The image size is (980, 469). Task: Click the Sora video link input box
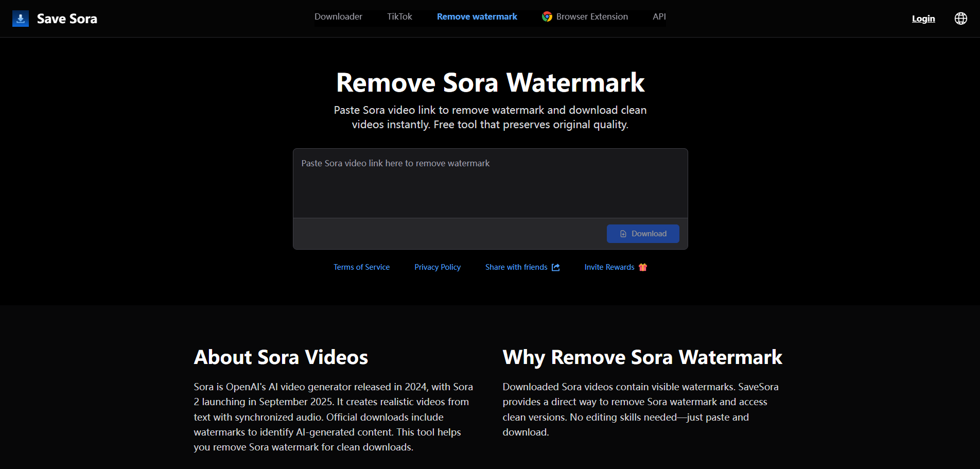(x=489, y=183)
